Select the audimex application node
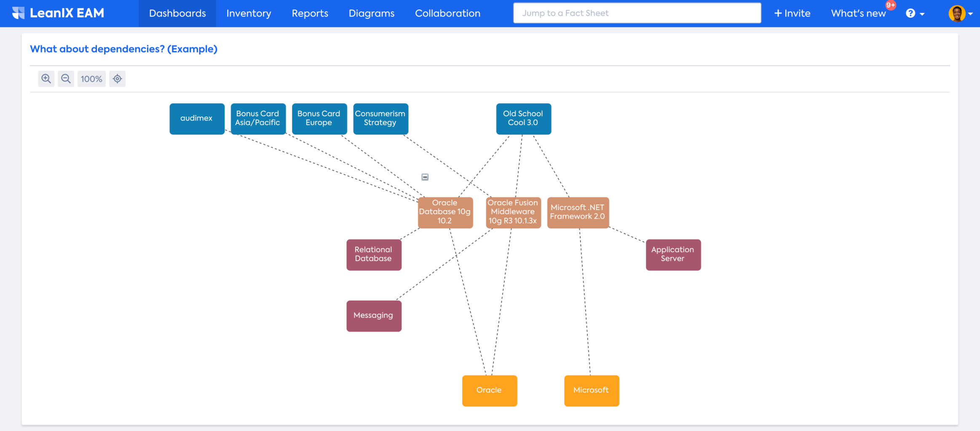Screen dimensions: 980x431 (x=197, y=119)
